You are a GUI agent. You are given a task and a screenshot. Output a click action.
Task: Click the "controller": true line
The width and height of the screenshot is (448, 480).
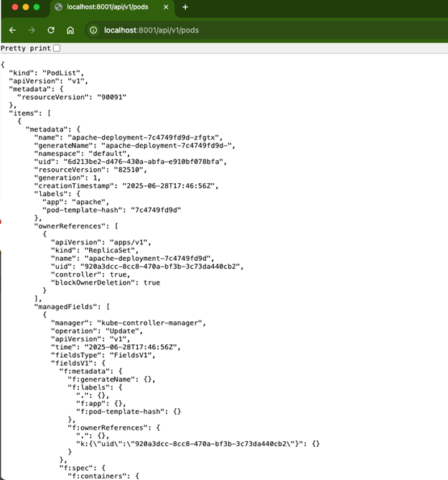[90, 274]
